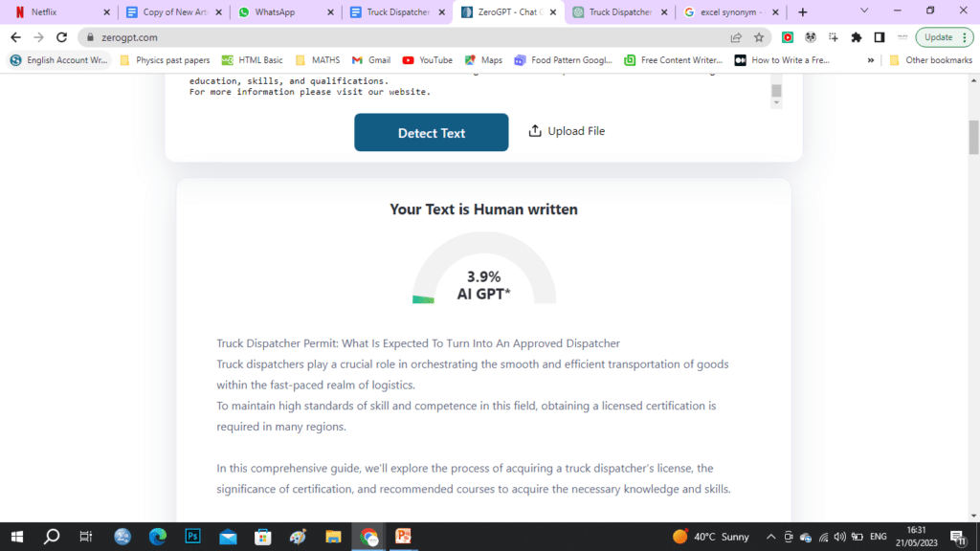Click the Detect Text button
The image size is (980, 551).
point(432,132)
